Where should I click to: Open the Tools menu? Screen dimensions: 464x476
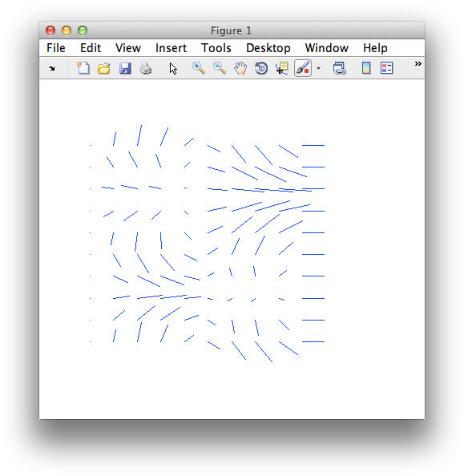[216, 48]
